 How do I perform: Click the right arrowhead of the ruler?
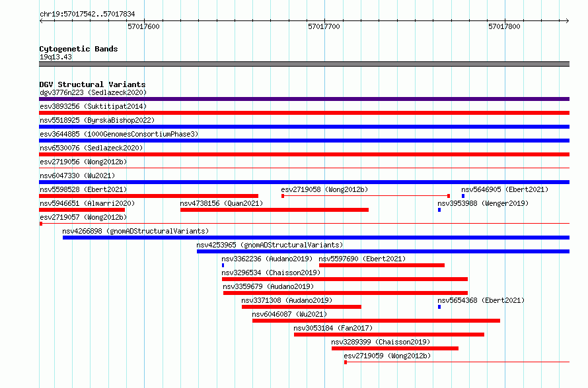568,20
